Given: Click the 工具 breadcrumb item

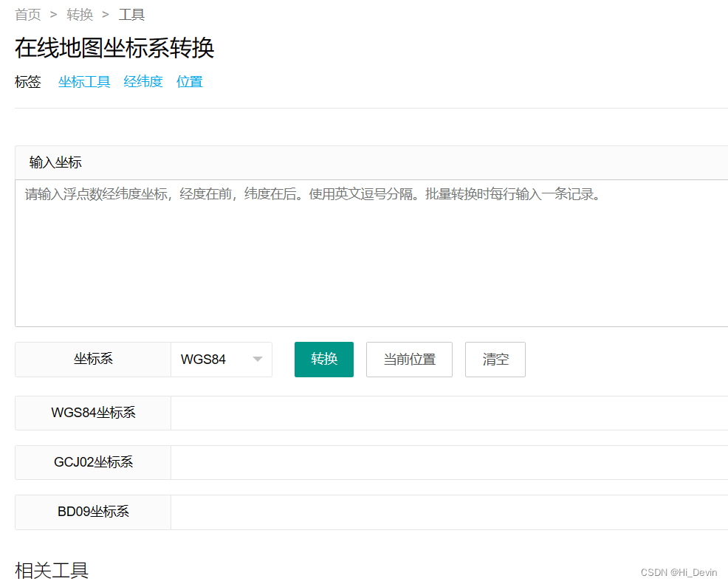Looking at the screenshot, I should pos(131,15).
